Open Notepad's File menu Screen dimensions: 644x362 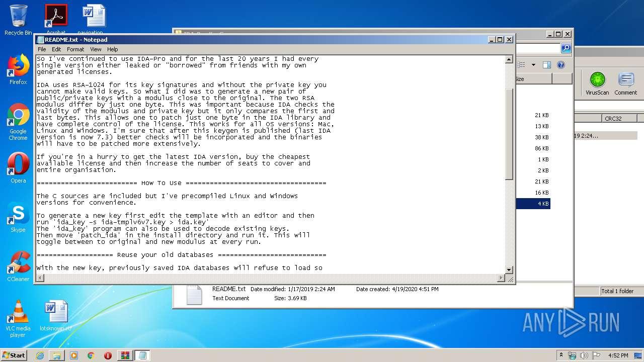[42, 49]
